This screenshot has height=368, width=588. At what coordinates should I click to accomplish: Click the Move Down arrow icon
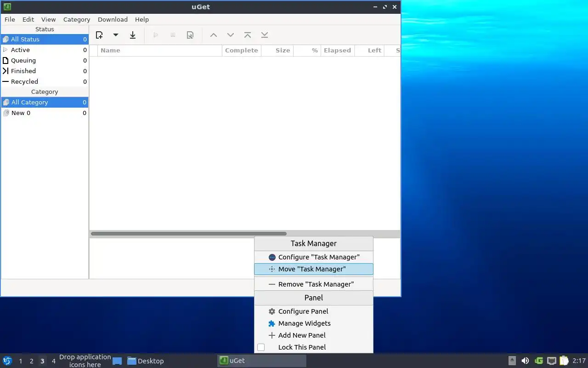click(231, 35)
